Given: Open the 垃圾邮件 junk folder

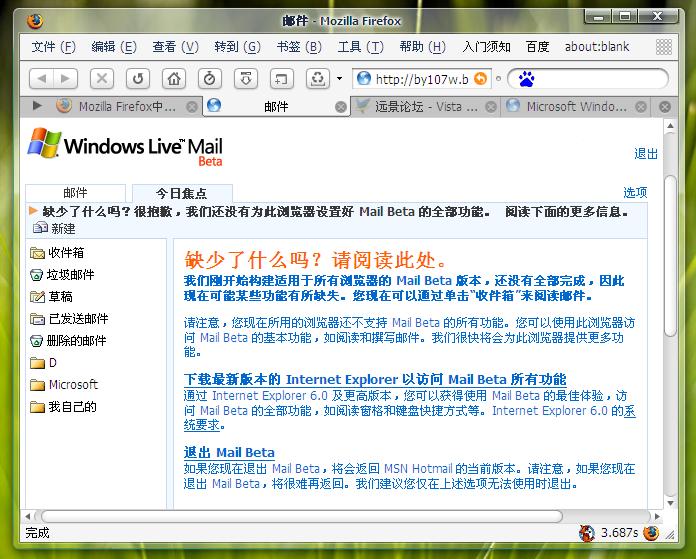Looking at the screenshot, I should coord(62,275).
